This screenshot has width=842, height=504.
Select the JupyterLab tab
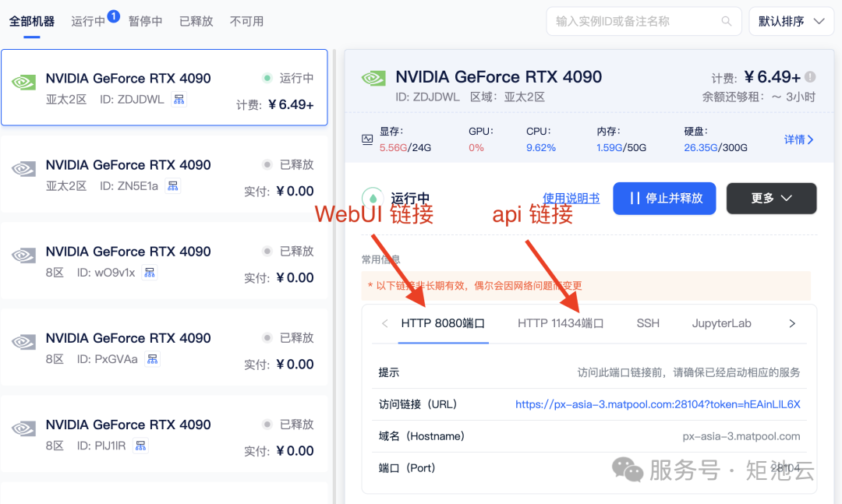click(x=721, y=323)
